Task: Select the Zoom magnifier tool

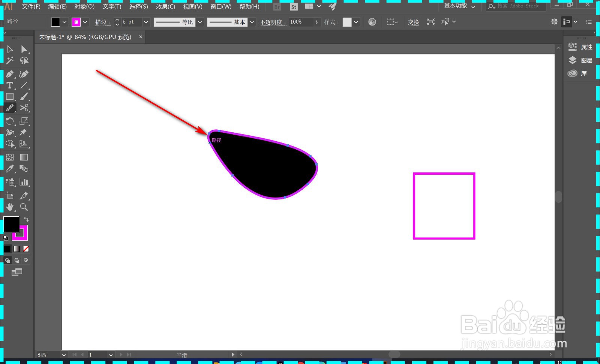Action: [x=24, y=207]
